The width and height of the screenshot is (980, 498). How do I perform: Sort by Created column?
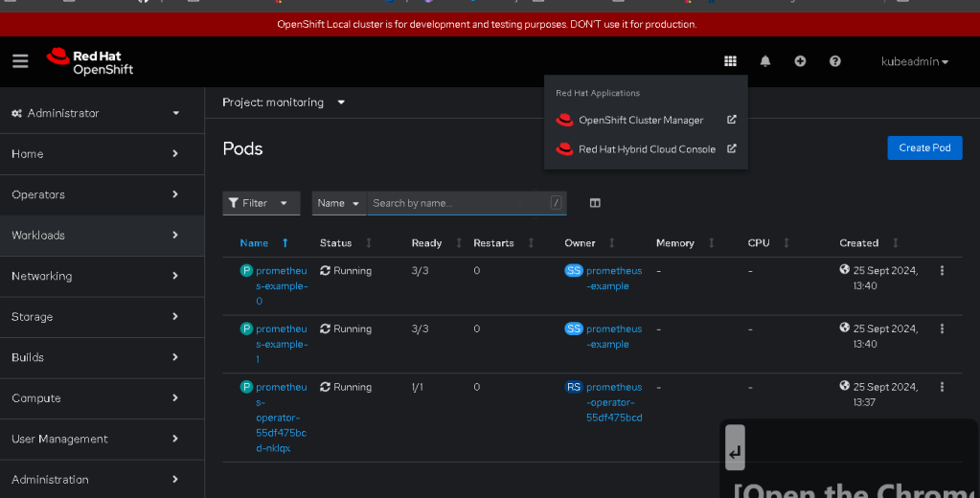pos(895,243)
